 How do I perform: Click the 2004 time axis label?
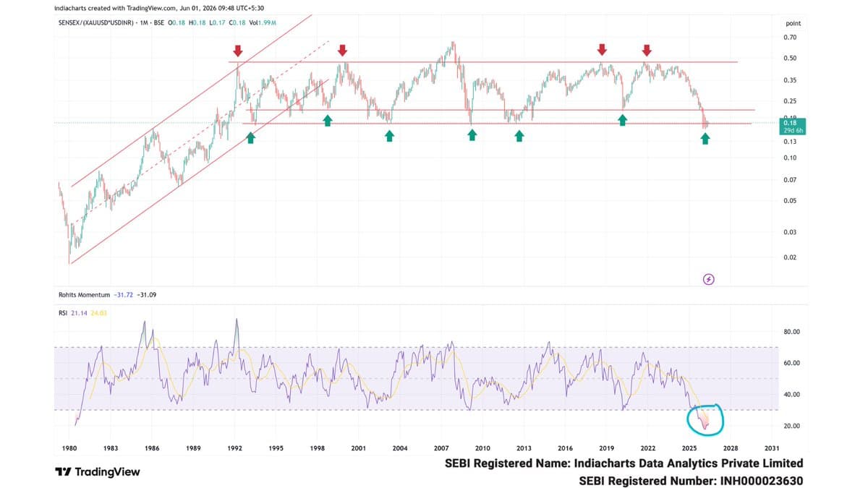coord(399,448)
